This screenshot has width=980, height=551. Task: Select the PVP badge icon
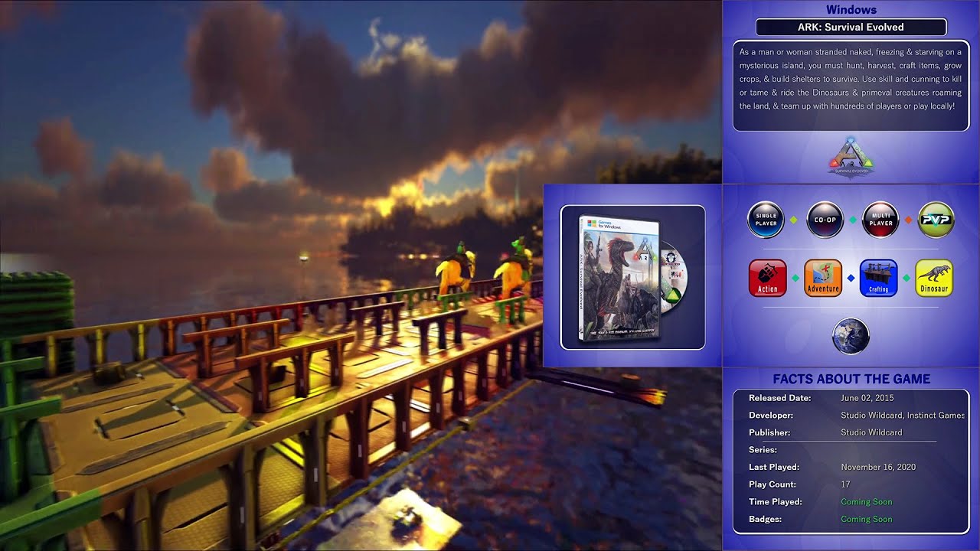tap(936, 220)
